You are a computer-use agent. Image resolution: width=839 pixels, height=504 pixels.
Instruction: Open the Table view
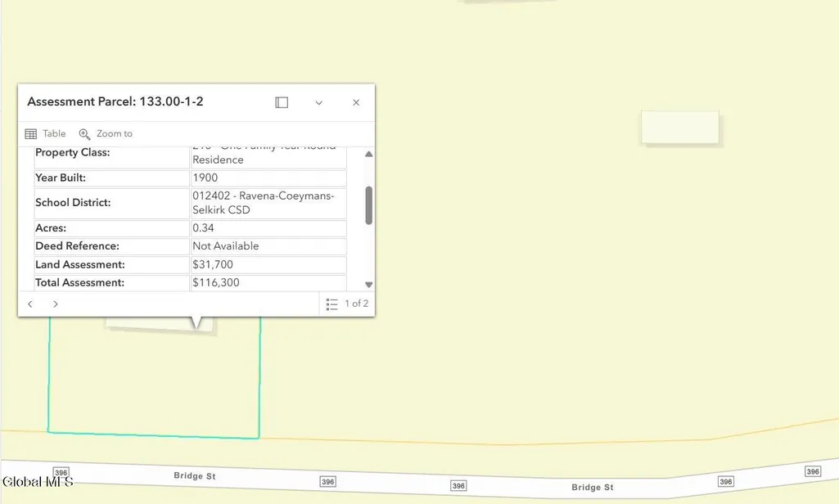(x=46, y=133)
